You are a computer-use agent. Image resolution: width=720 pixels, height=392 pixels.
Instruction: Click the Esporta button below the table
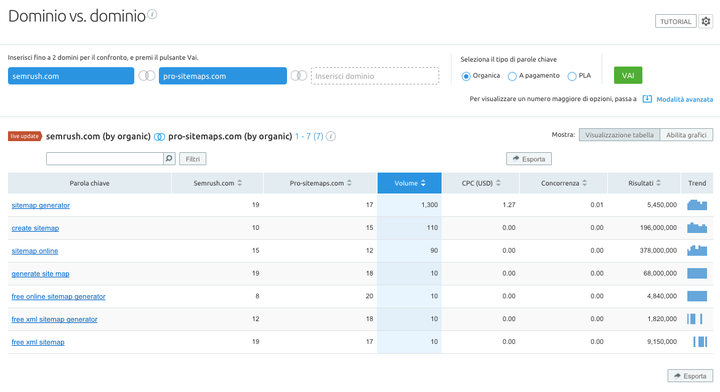pyautogui.click(x=690, y=376)
